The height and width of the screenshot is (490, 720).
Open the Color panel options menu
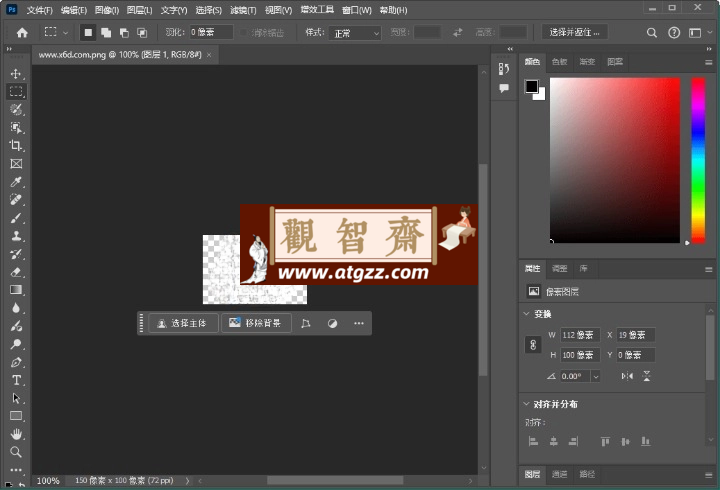[x=709, y=62]
